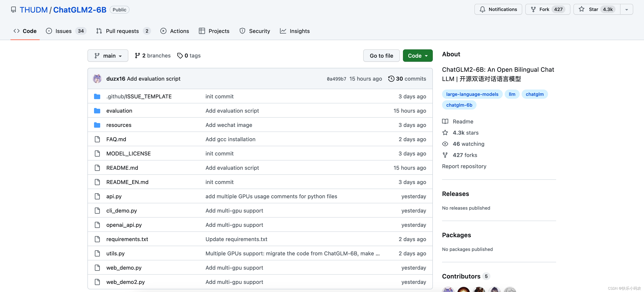
Task: Click the Notifications button
Action: (498, 9)
